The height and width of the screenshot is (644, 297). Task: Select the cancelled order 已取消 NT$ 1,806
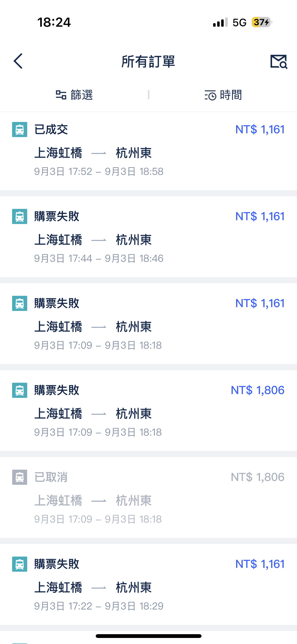148,498
